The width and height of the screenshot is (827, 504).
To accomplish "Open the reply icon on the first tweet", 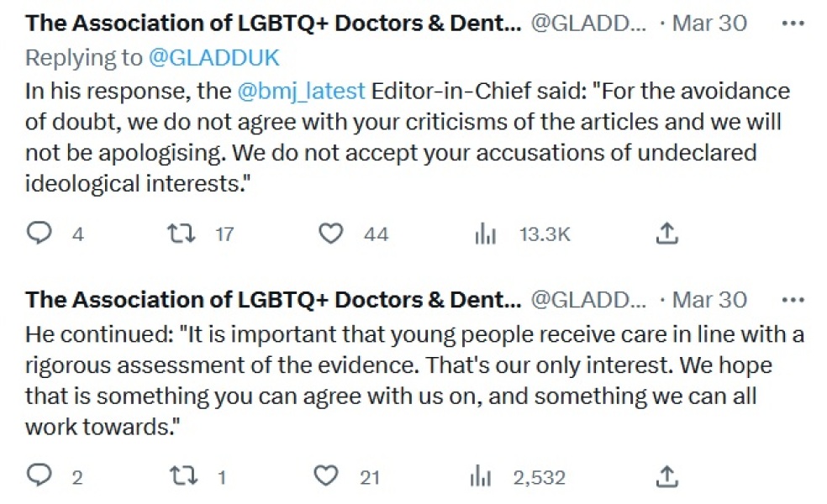I will click(x=39, y=234).
